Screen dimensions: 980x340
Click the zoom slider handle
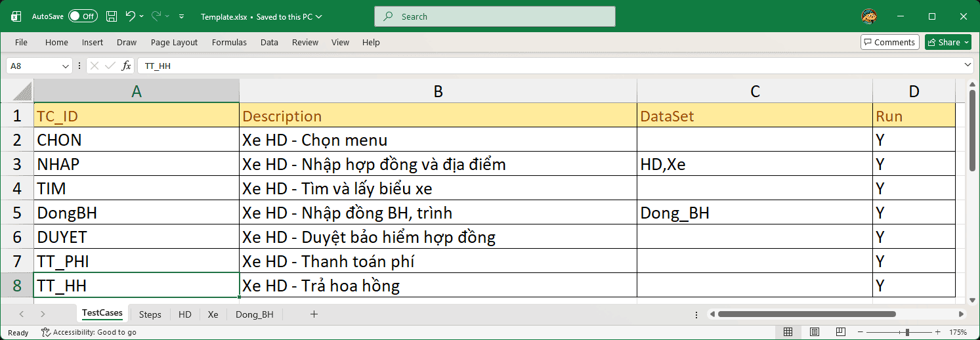pyautogui.click(x=907, y=332)
